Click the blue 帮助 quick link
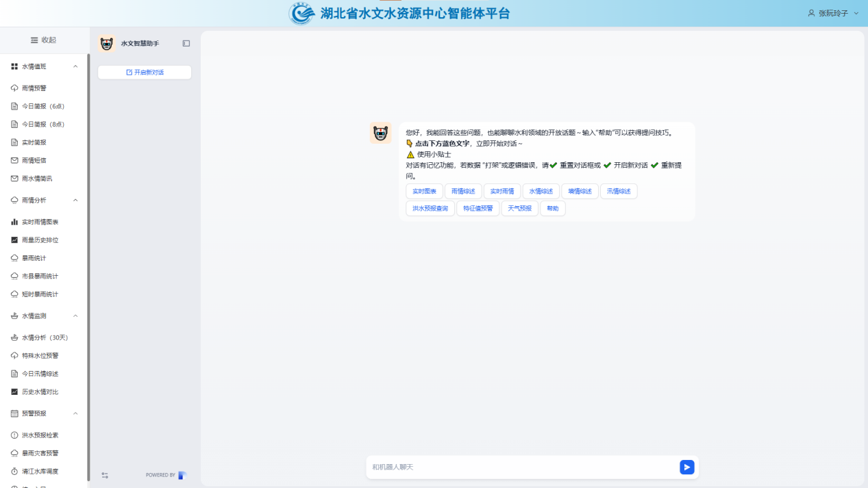The height and width of the screenshot is (488, 868). tap(552, 207)
